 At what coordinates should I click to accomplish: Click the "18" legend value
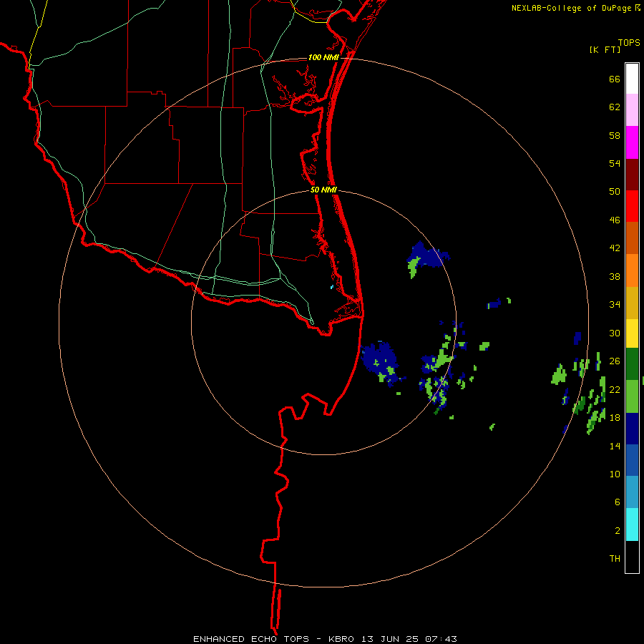coord(615,418)
